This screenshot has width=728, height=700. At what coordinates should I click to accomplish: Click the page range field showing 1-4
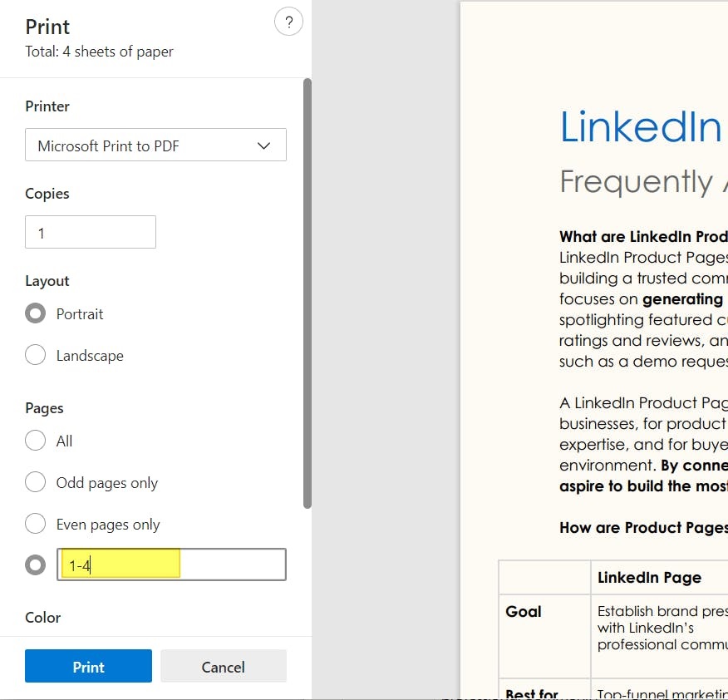tap(171, 564)
